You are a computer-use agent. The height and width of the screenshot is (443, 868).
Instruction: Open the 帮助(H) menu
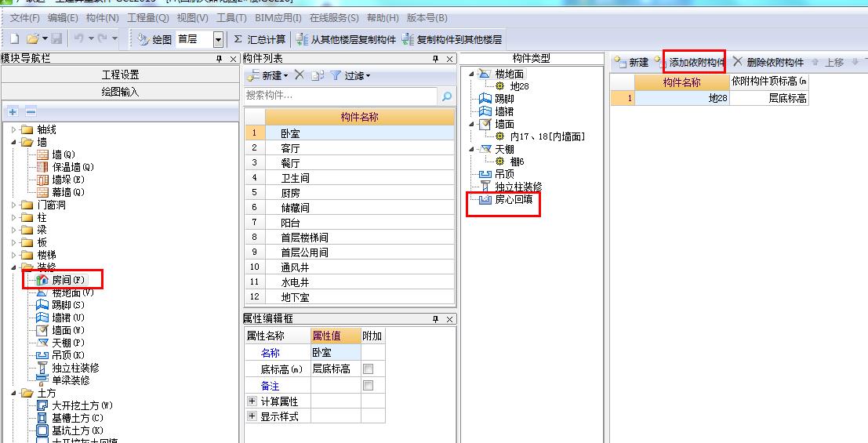[383, 18]
